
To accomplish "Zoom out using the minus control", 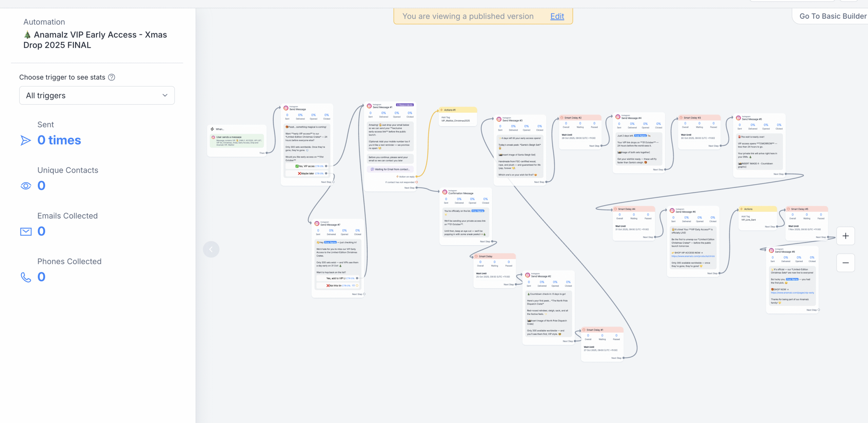I will (846, 263).
